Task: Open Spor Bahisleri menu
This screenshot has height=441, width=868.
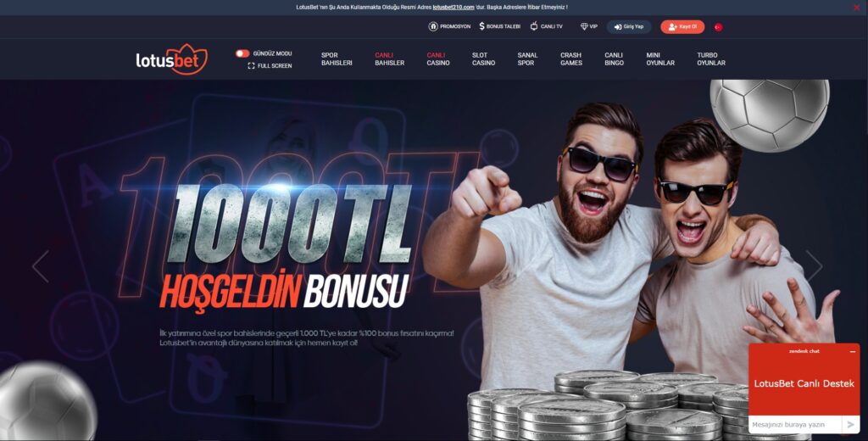Action: click(x=337, y=59)
